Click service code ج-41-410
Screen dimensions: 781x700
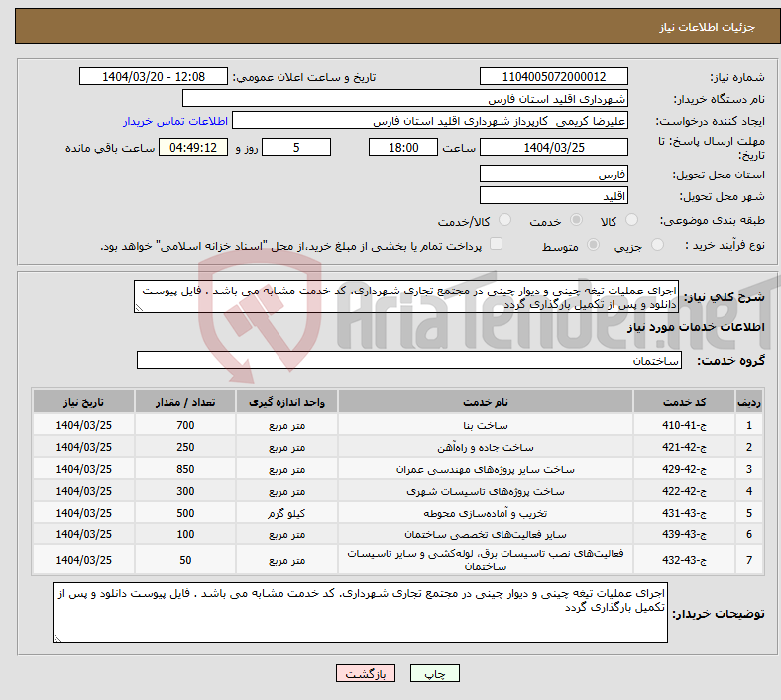tap(685, 425)
